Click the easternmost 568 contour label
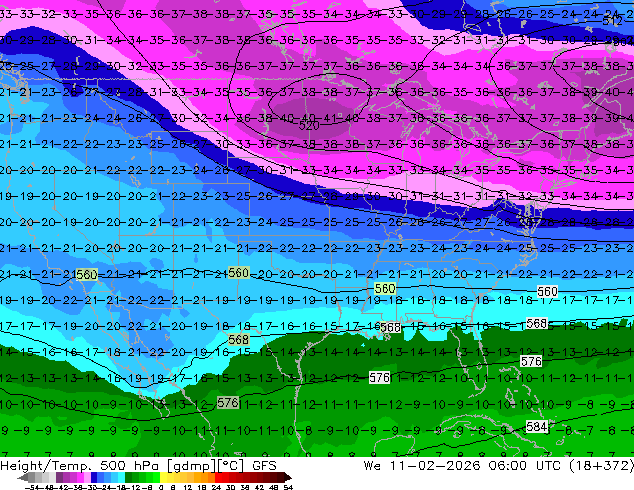Viewport: 634px width, 490px height. 537,323
